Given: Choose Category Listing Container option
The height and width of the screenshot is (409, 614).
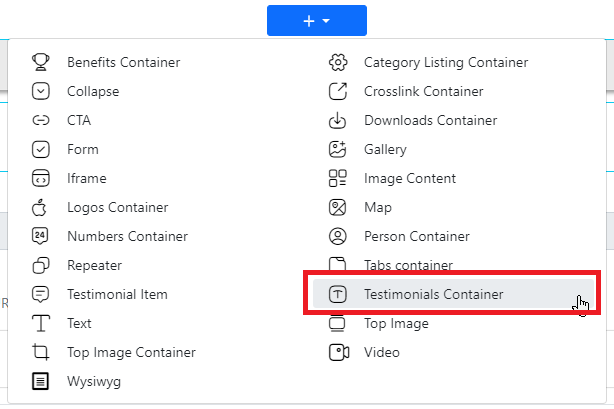Looking at the screenshot, I should 445,62.
